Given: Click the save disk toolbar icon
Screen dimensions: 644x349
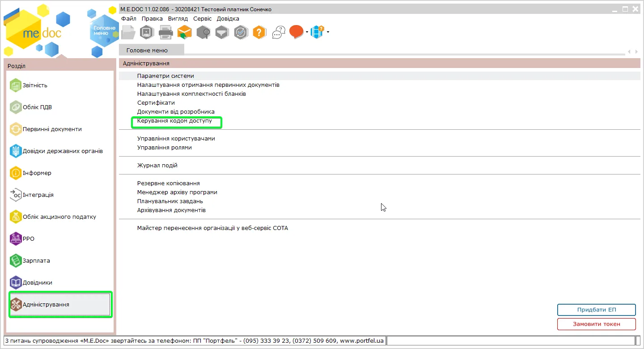Looking at the screenshot, I should coord(147,33).
